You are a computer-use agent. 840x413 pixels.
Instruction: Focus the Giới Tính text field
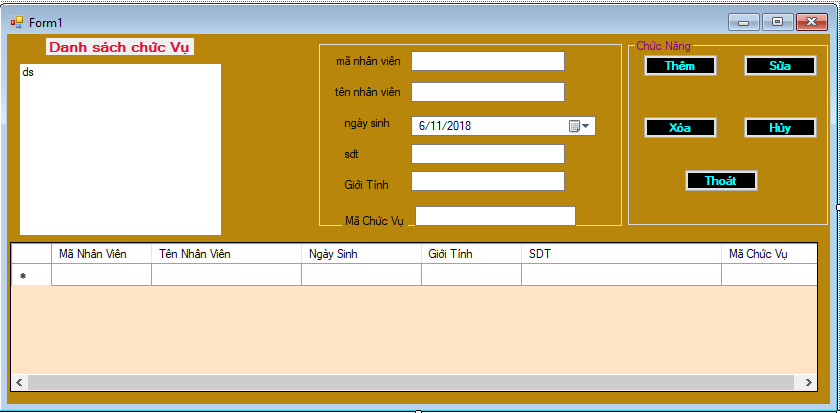pyautogui.click(x=488, y=181)
